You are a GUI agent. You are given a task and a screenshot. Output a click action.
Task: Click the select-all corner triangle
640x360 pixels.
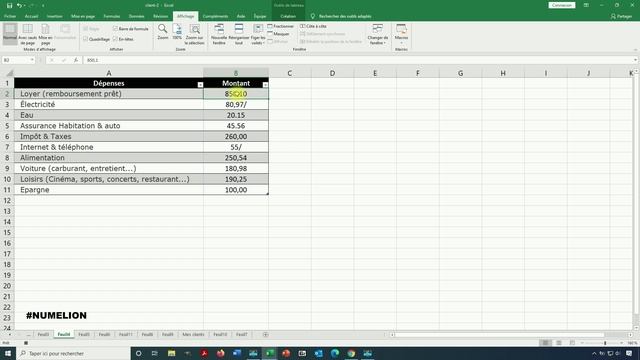9,73
